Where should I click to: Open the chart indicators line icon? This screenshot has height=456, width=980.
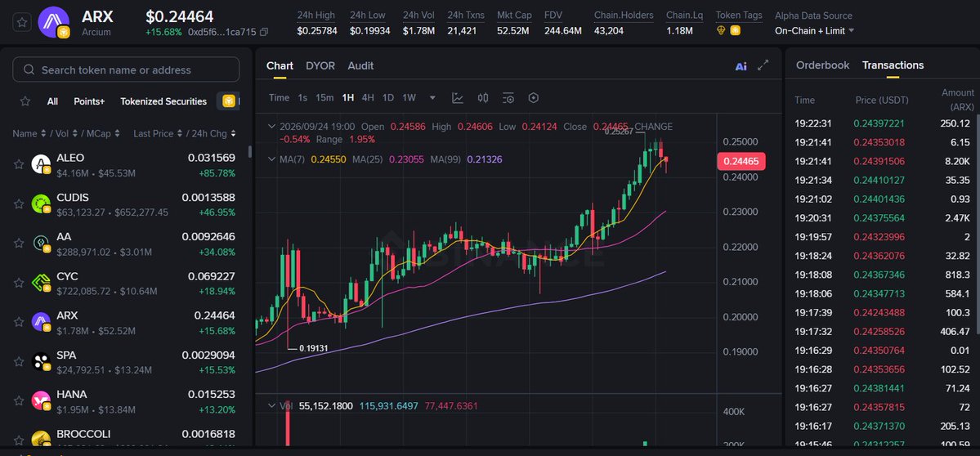pyautogui.click(x=458, y=98)
